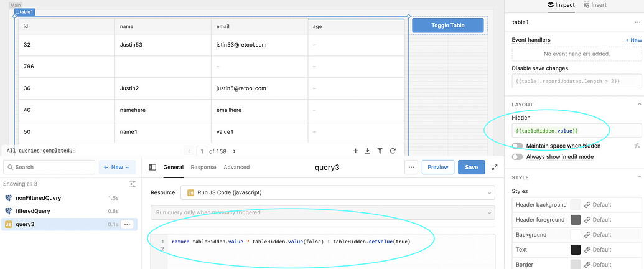Viewport: 644px width, 269px height.
Task: Open the Response query tab
Action: point(203,167)
